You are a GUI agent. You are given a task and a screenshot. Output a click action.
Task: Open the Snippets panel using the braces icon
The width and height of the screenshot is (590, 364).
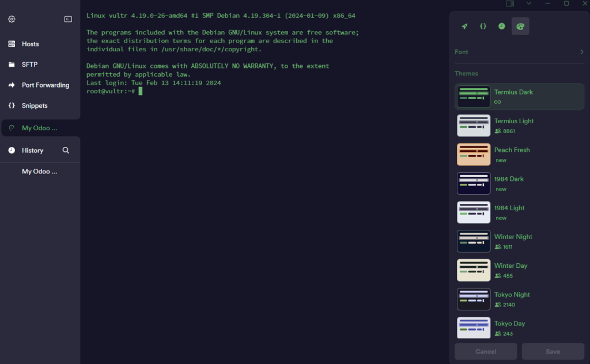click(x=483, y=26)
